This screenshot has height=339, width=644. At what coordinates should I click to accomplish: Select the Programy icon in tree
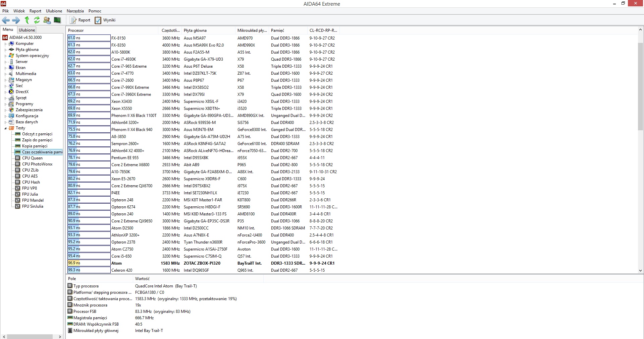(x=11, y=104)
